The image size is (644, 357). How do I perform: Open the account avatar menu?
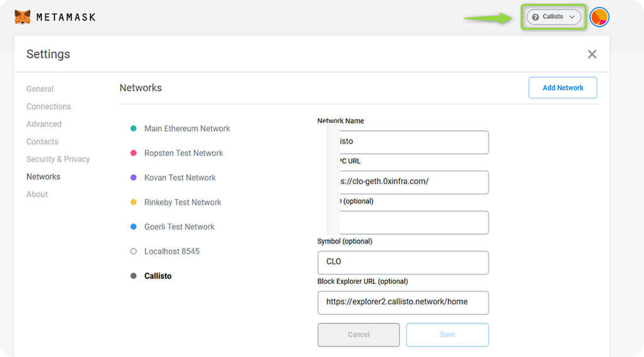point(599,17)
